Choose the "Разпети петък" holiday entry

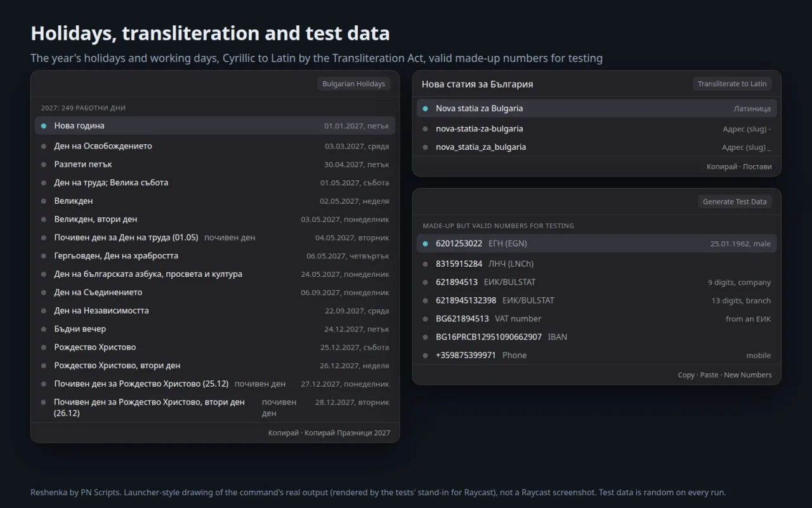(x=215, y=164)
